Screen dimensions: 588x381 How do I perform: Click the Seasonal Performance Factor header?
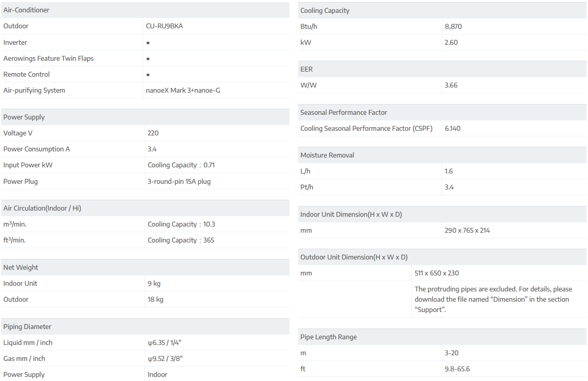click(x=343, y=113)
